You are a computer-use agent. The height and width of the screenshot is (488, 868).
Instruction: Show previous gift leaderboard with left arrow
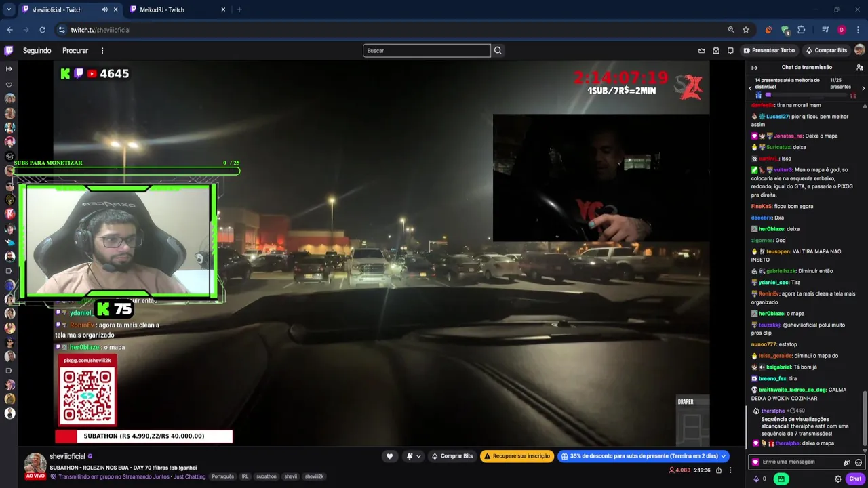click(750, 88)
